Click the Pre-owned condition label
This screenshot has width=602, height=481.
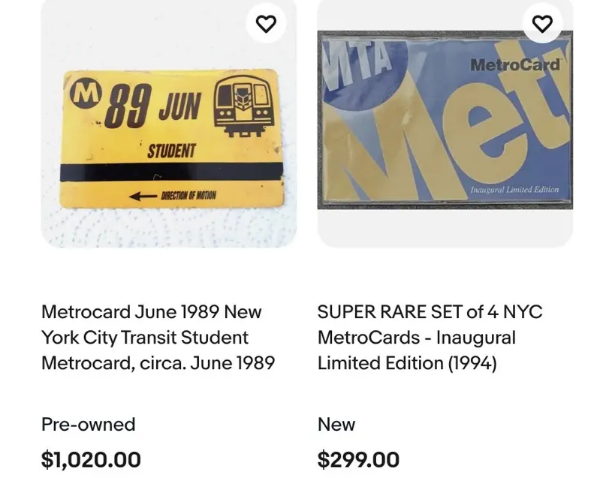[x=88, y=424]
